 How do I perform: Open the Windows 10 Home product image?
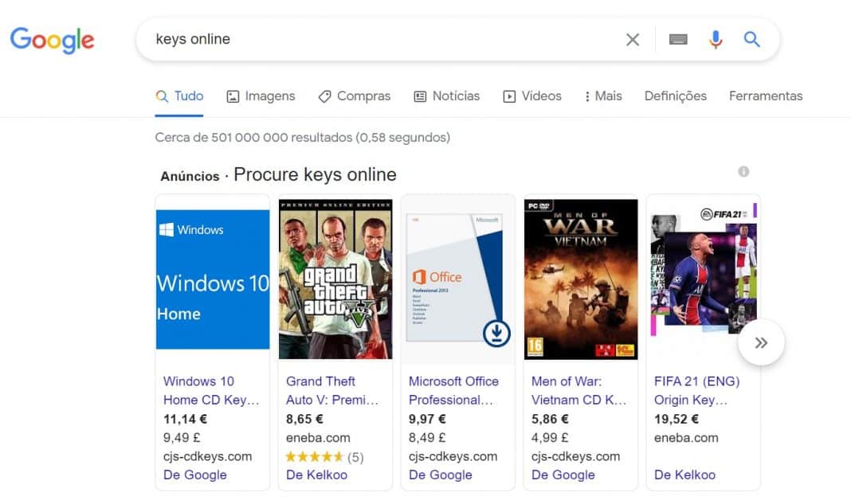(x=213, y=279)
